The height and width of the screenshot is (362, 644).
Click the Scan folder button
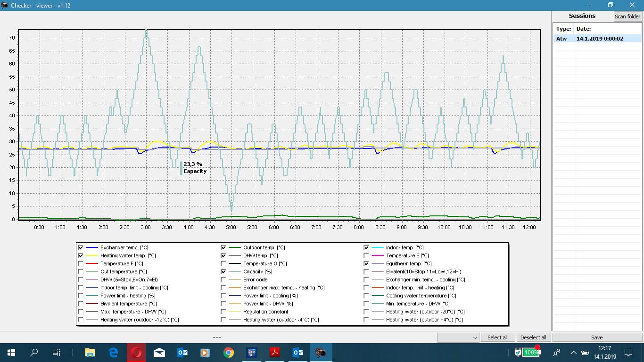[x=627, y=16]
